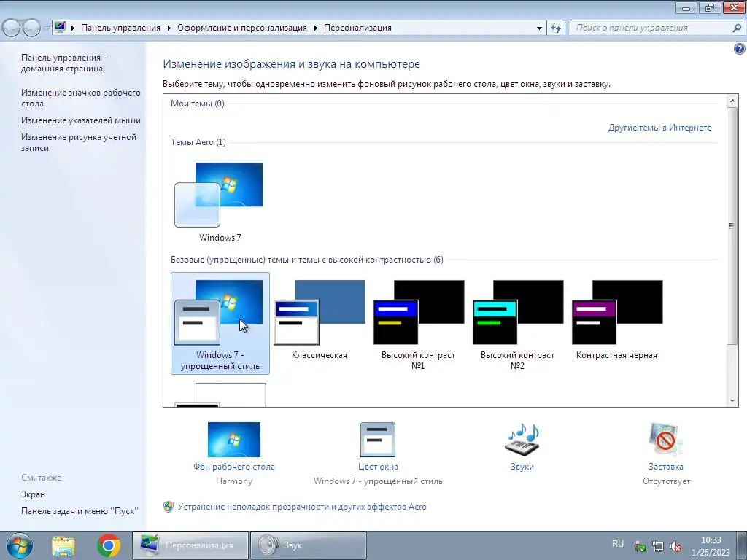
Task: Click the magnifier search icon
Action: (737, 28)
